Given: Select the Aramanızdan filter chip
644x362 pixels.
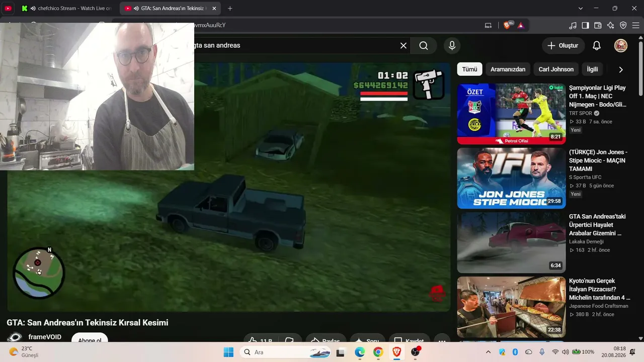Looking at the screenshot, I should pyautogui.click(x=508, y=69).
